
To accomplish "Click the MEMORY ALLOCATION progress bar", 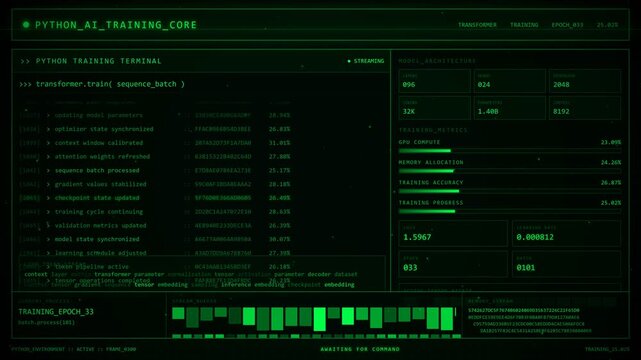I will point(510,171).
